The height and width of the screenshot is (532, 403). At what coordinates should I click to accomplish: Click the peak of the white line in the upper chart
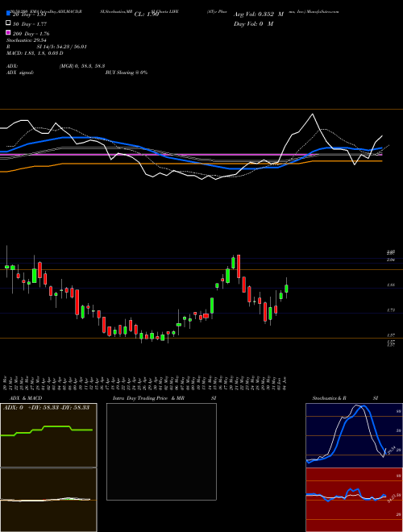coord(313,114)
